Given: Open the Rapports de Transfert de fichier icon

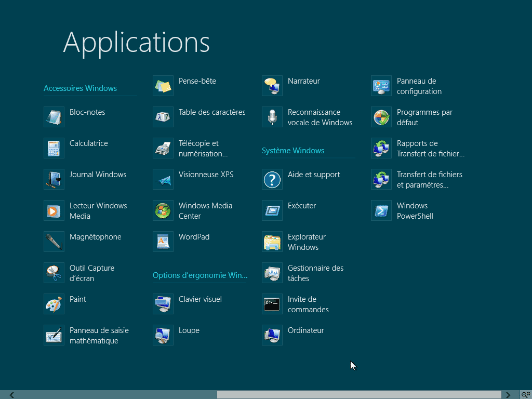Looking at the screenshot, I should click(x=381, y=148).
